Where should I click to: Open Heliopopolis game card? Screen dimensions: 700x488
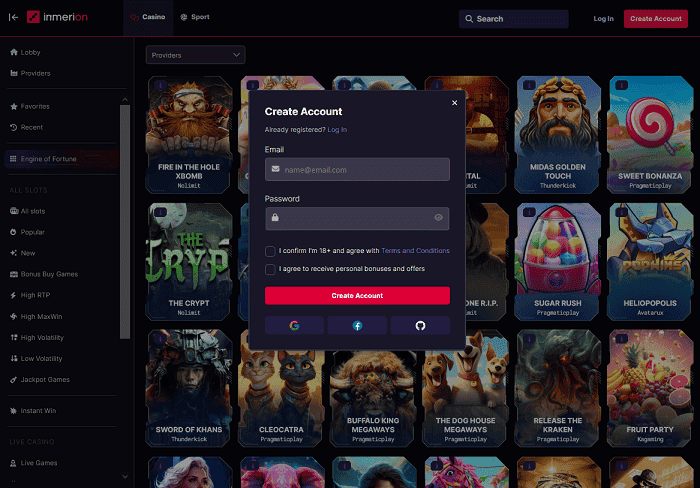[650, 262]
